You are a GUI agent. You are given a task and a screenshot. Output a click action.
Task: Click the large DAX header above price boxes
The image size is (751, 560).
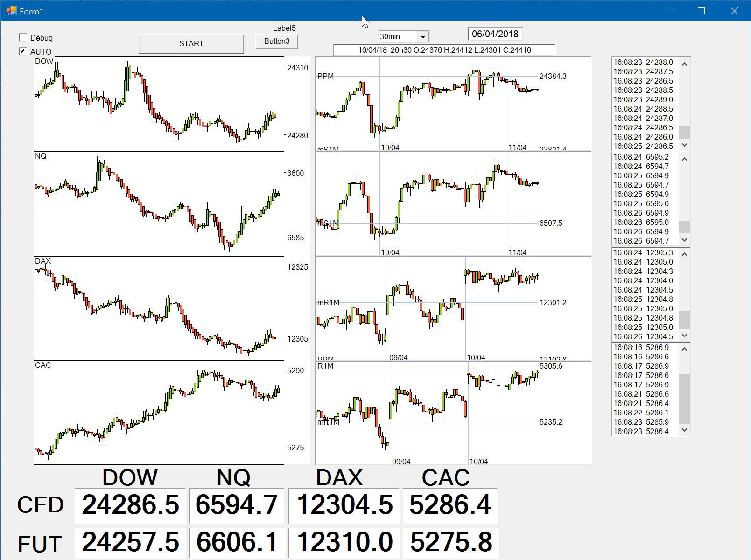339,477
